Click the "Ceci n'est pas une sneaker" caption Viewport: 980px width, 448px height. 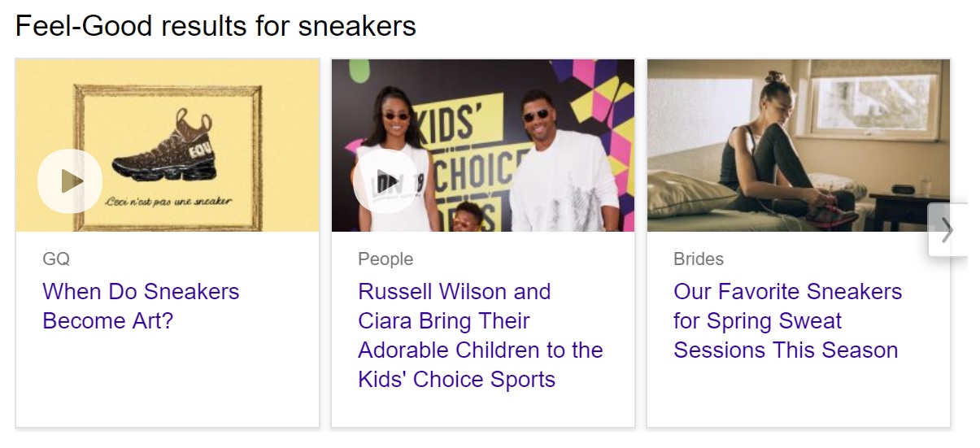coord(168,201)
